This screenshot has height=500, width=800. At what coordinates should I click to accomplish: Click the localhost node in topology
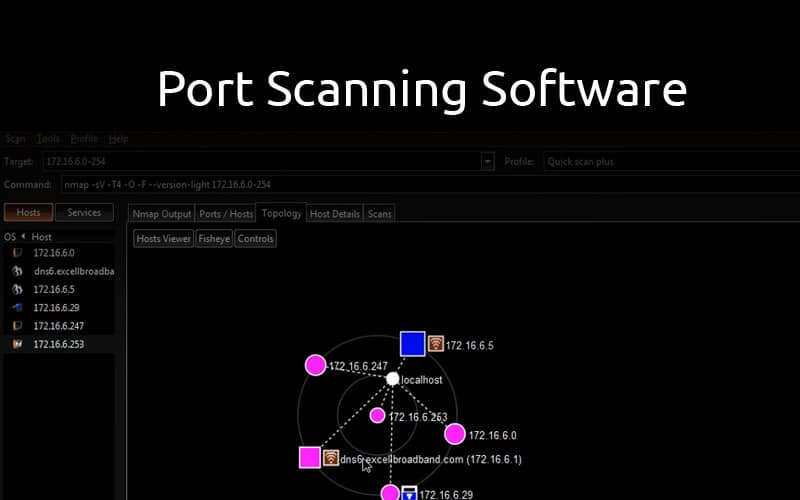click(x=392, y=379)
